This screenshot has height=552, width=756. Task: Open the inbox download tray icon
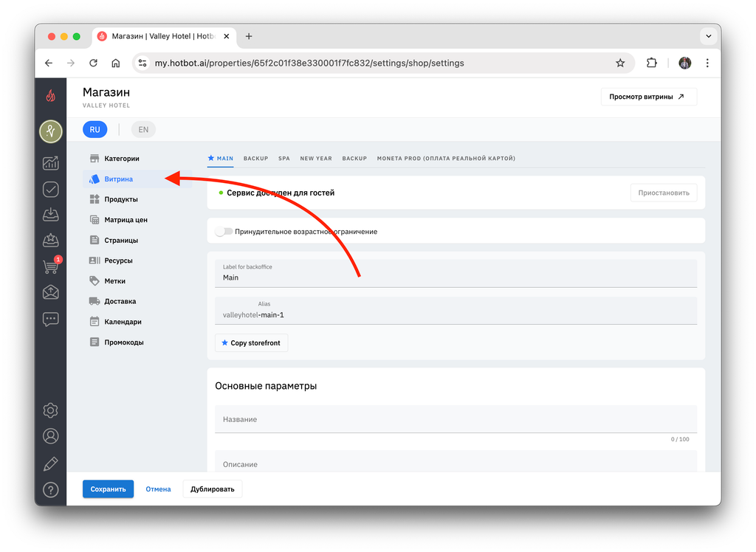point(51,215)
